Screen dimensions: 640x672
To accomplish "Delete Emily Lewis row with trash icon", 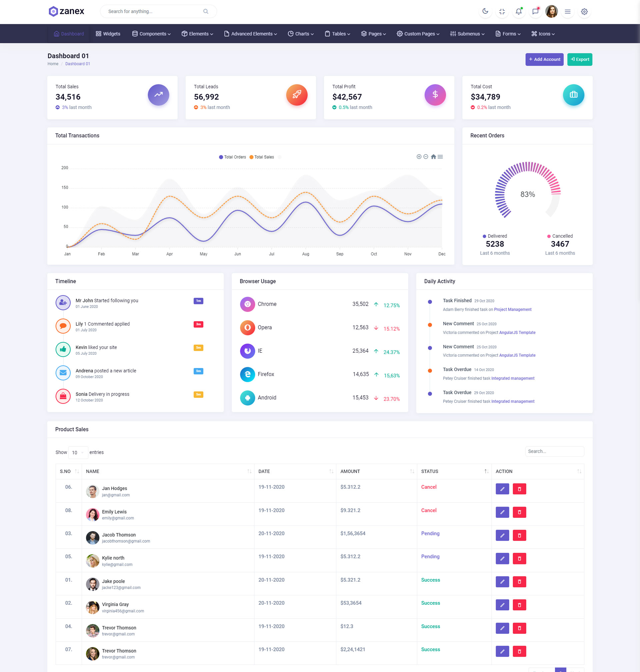I will click(519, 512).
